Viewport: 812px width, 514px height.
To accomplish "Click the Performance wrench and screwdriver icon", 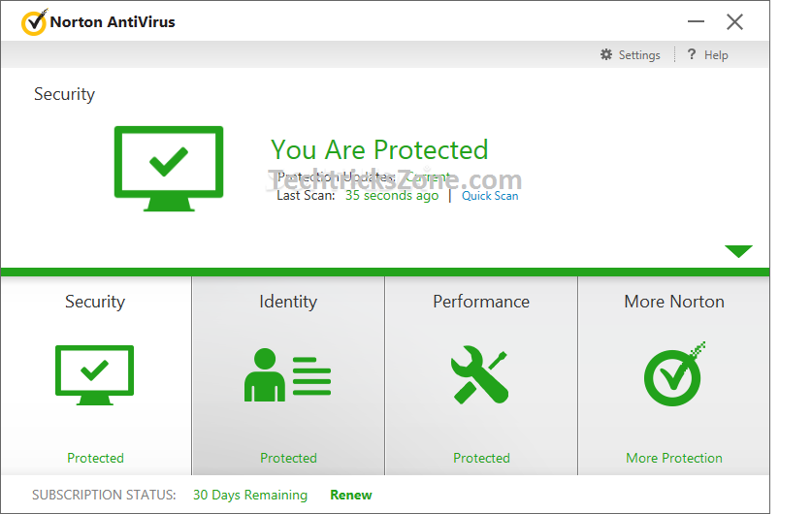I will (480, 375).
